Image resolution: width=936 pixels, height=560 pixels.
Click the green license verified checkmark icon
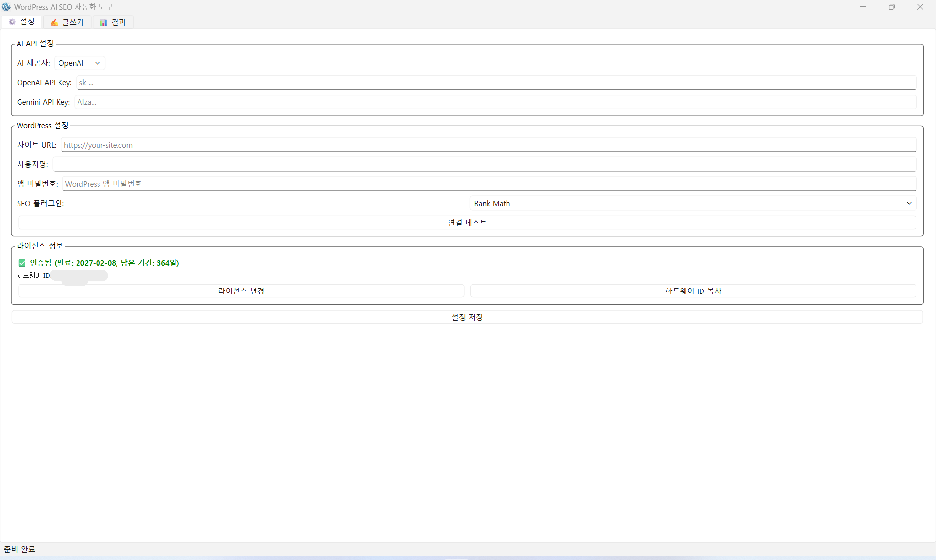click(22, 263)
